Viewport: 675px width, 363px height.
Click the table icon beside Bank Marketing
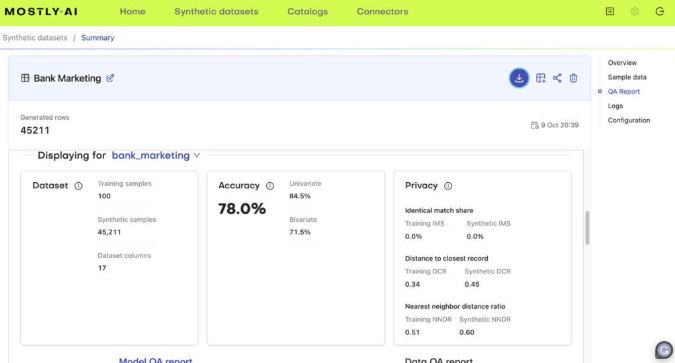pos(25,78)
